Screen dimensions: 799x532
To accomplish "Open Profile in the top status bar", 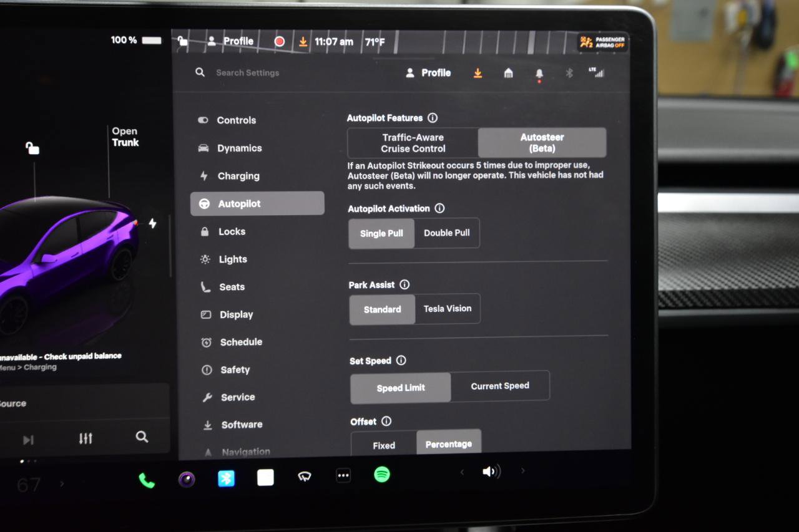I will click(x=230, y=41).
